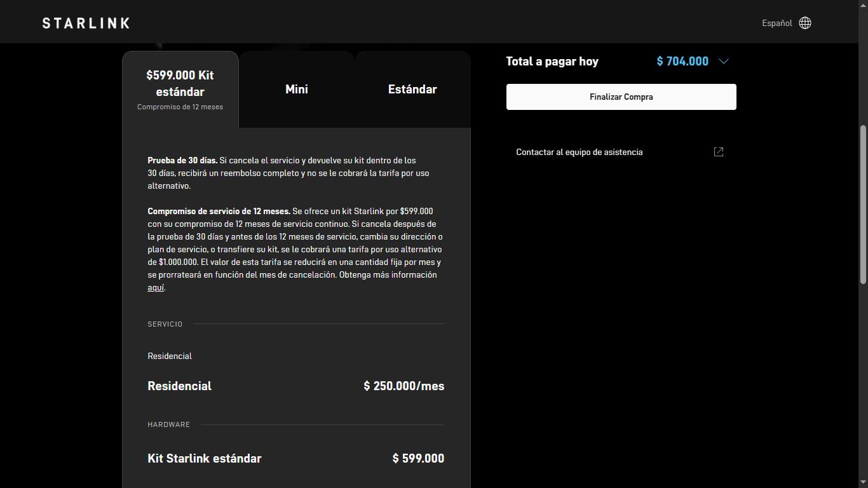
Task: Click the SERVICIO section heading
Action: pos(165,324)
